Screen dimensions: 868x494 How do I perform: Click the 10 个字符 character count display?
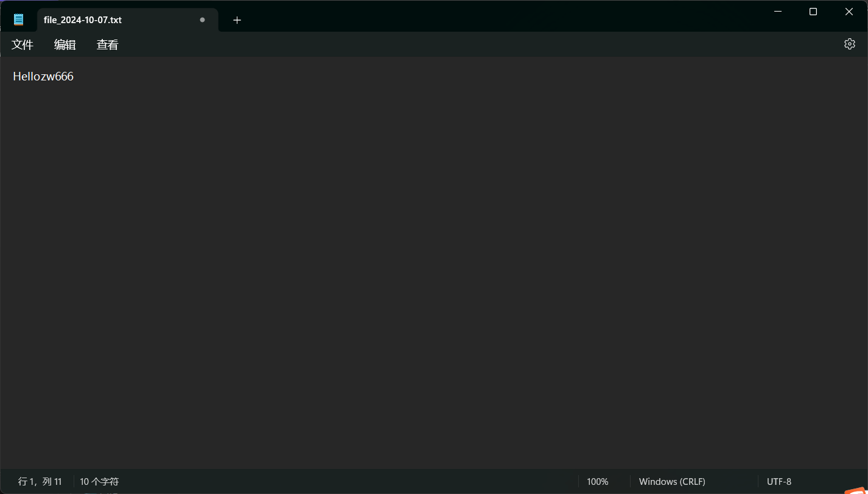coord(99,481)
